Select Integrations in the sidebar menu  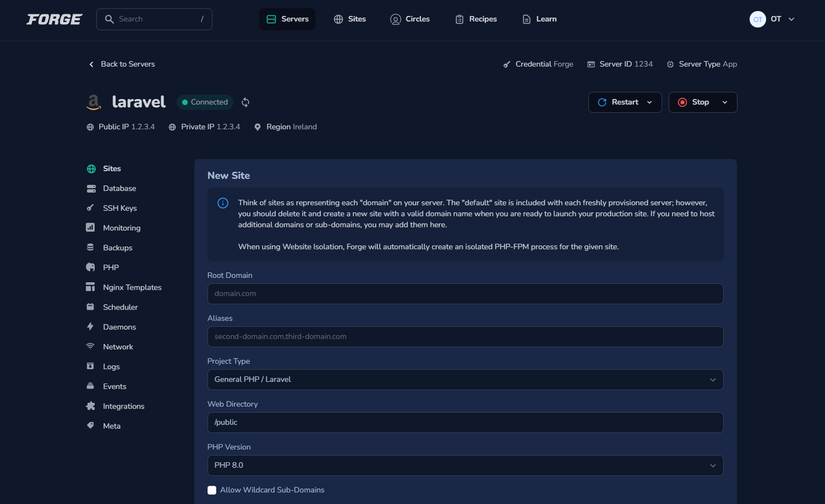pyautogui.click(x=124, y=407)
